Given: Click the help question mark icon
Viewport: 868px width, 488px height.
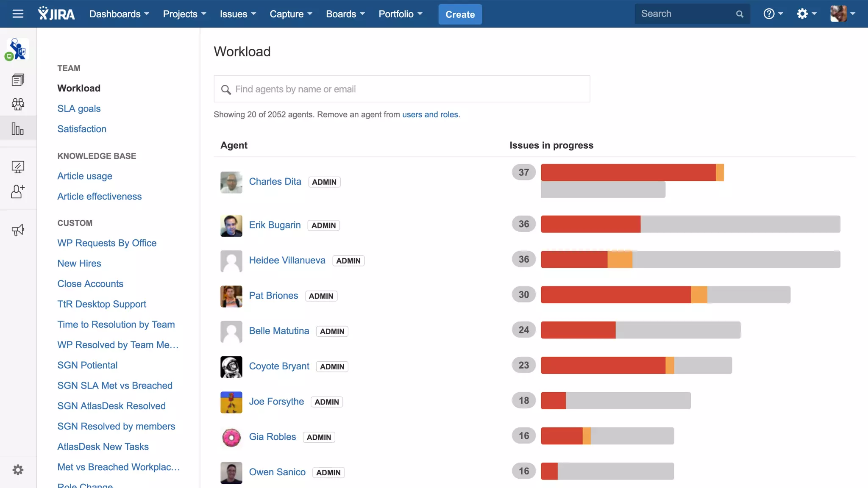Looking at the screenshot, I should 769,14.
